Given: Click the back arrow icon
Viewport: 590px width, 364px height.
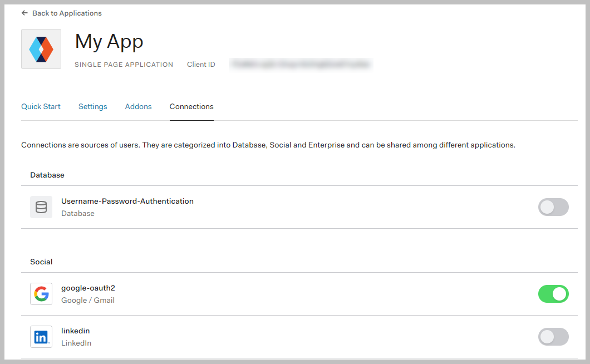Looking at the screenshot, I should click(24, 13).
